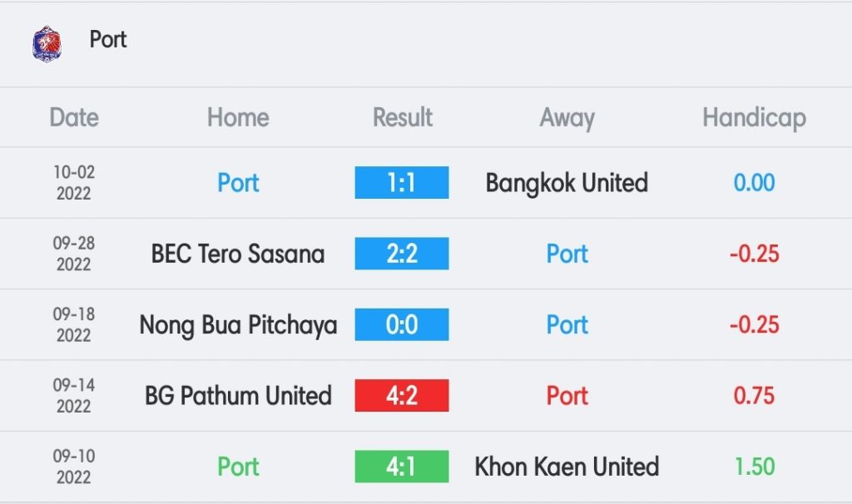Select the Result column header
This screenshot has width=852, height=504.
click(x=402, y=117)
